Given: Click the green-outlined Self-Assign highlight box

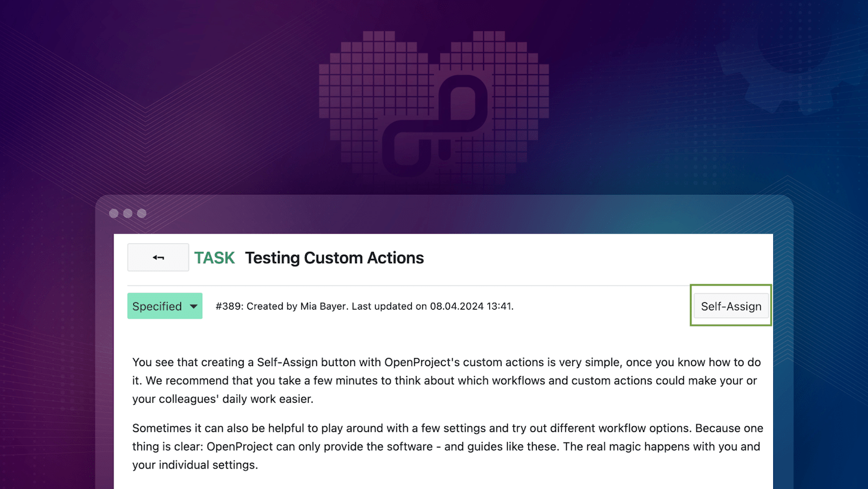Looking at the screenshot, I should pyautogui.click(x=730, y=305).
